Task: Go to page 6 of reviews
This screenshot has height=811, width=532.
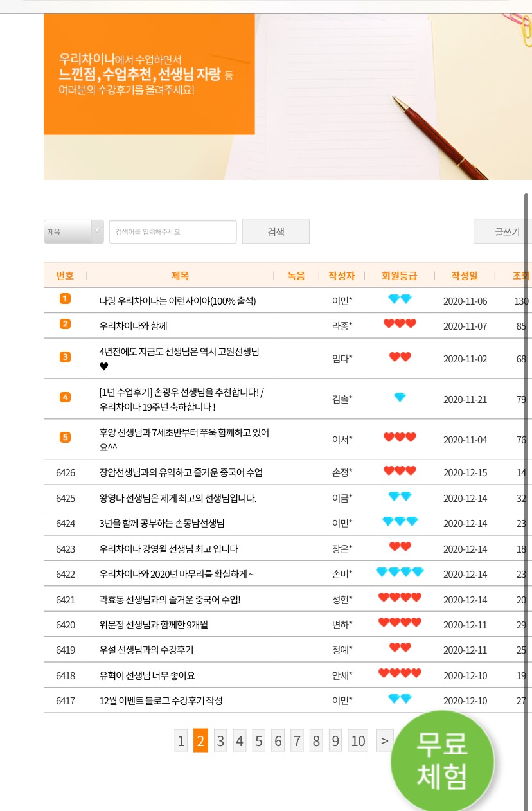Action: [x=278, y=741]
